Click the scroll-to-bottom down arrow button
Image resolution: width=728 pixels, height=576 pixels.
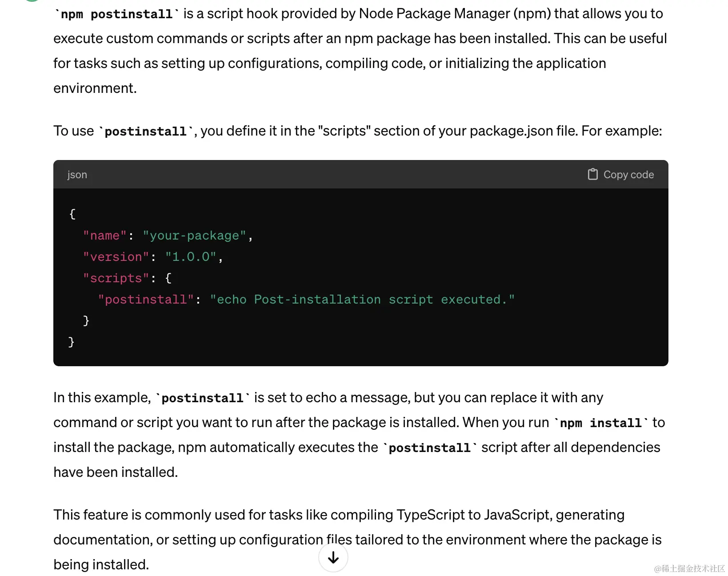(333, 557)
